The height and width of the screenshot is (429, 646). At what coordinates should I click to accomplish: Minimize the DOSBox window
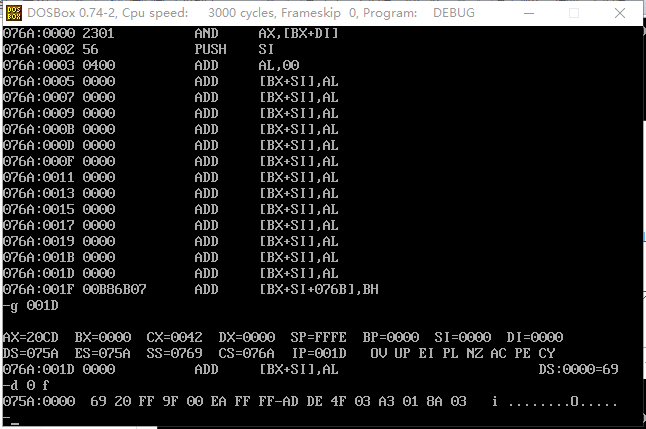point(529,13)
